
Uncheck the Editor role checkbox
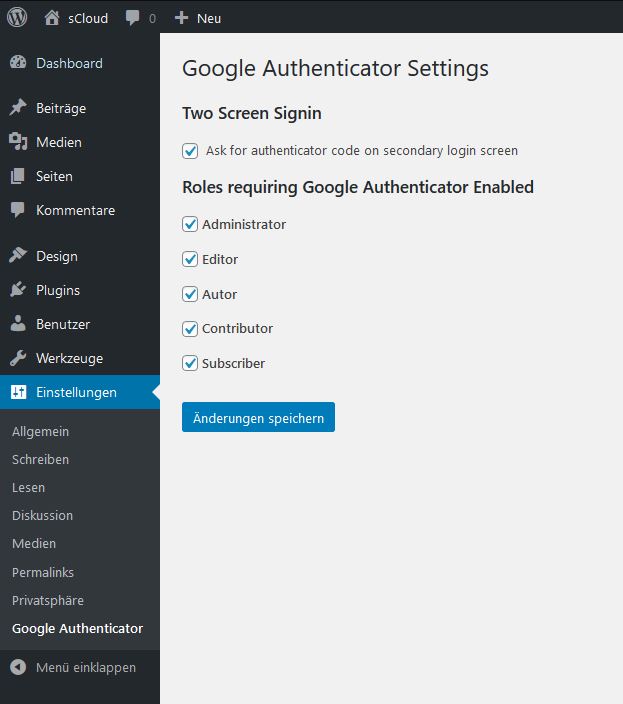[190, 259]
